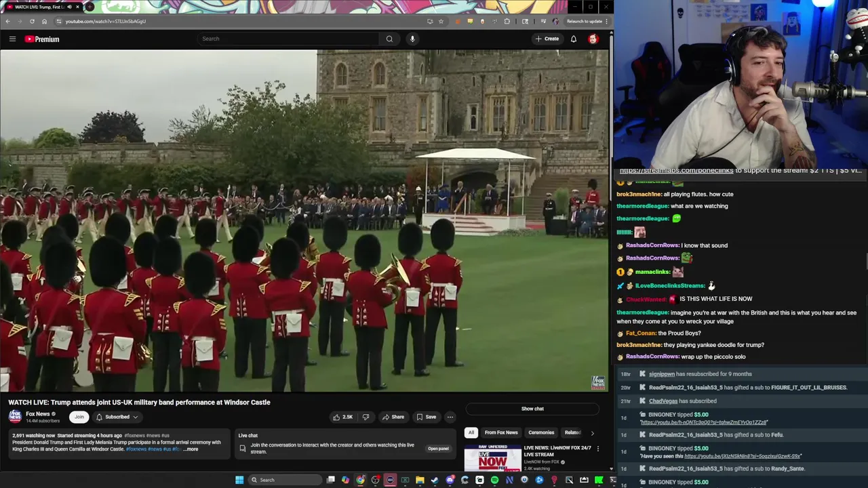Open the LIVE NEWS LiveNOW FOX thumbnail
The height and width of the screenshot is (488, 868).
(492, 457)
